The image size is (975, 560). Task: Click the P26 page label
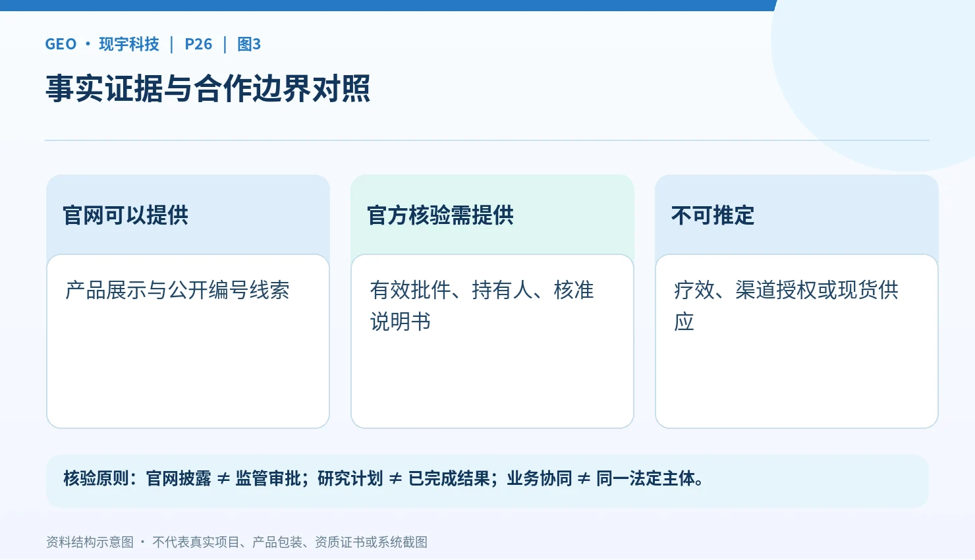[198, 44]
